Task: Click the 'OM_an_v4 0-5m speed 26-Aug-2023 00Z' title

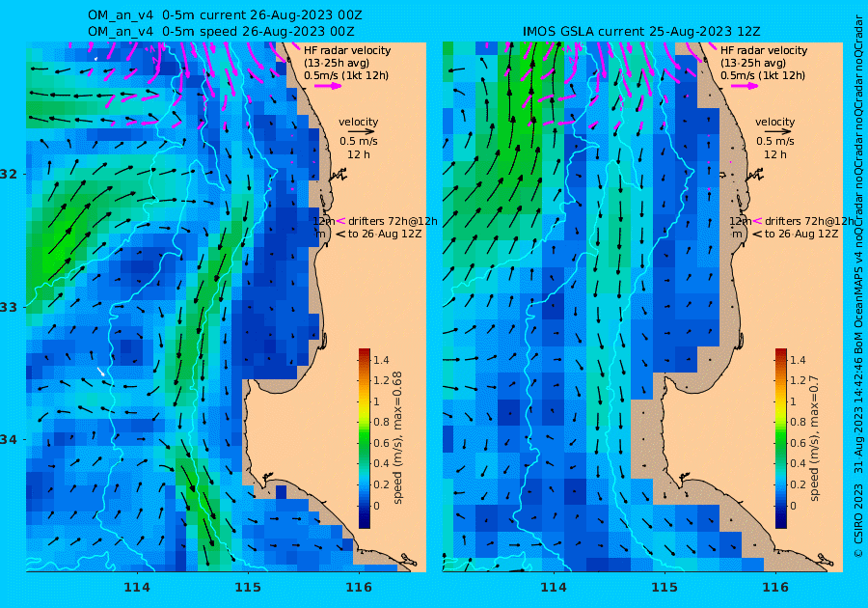Action: coord(221,32)
